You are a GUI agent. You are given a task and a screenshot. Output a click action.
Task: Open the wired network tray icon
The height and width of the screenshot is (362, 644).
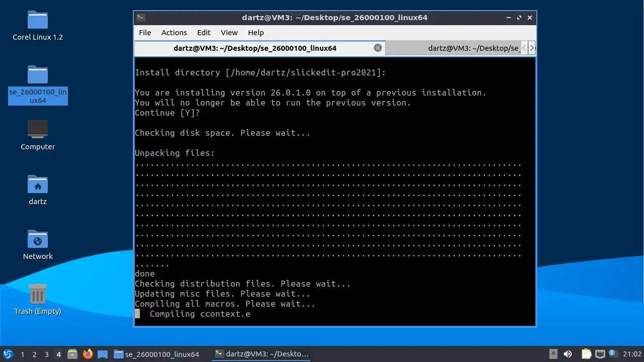coord(600,354)
